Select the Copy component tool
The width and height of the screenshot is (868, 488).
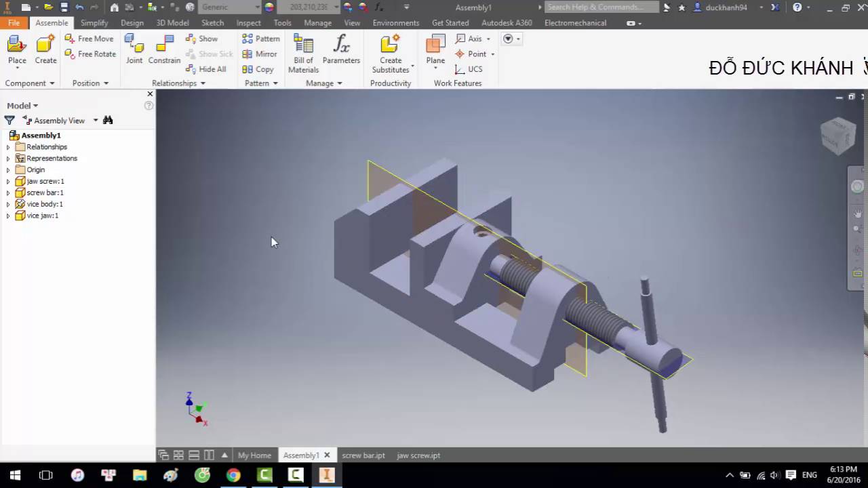point(258,69)
